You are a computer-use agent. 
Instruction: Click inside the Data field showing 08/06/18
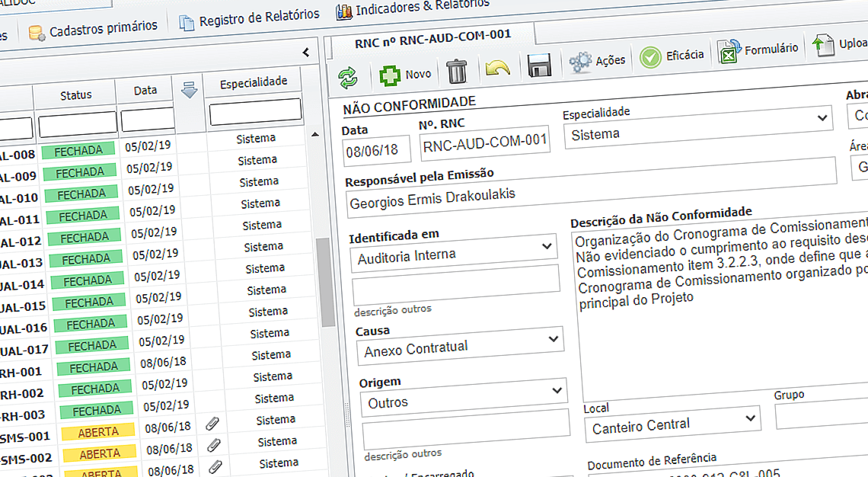(376, 149)
